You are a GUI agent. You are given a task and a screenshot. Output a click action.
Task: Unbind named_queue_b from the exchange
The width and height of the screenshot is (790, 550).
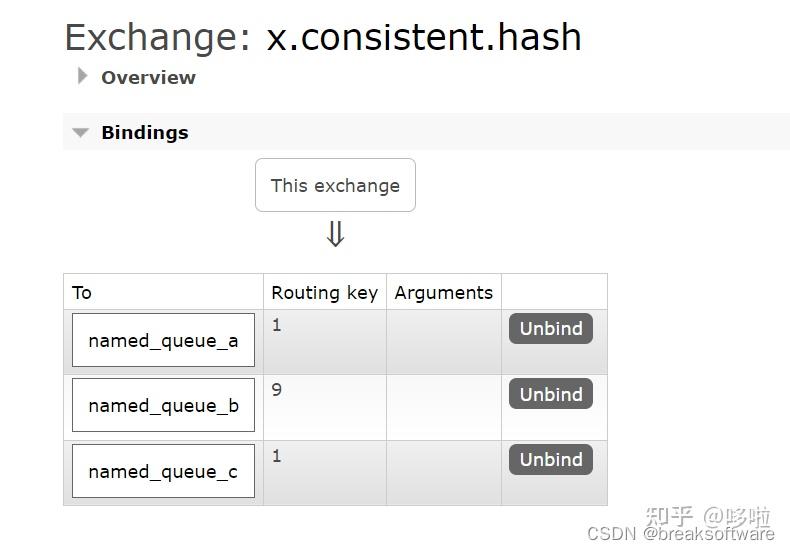(551, 394)
